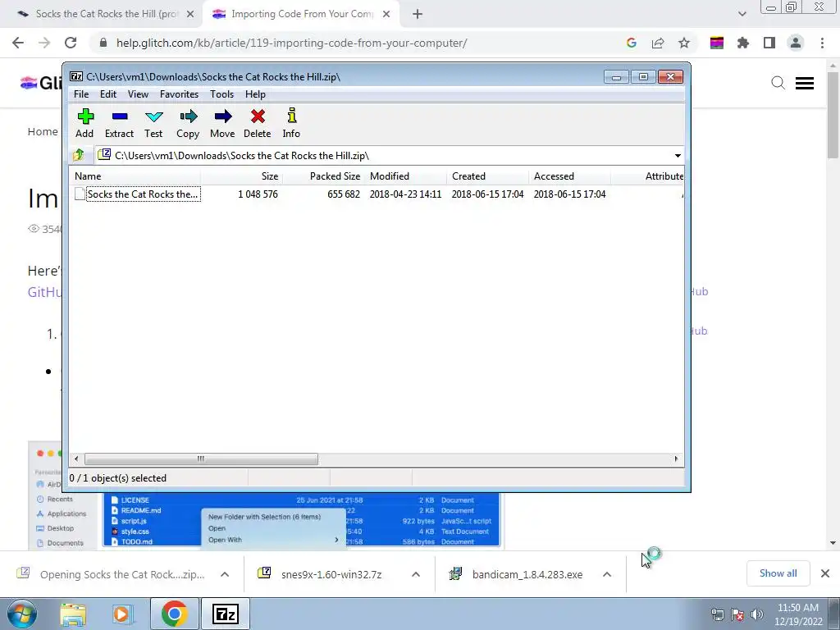
Task: Open the Extensions puzzle icon
Action: click(x=743, y=43)
